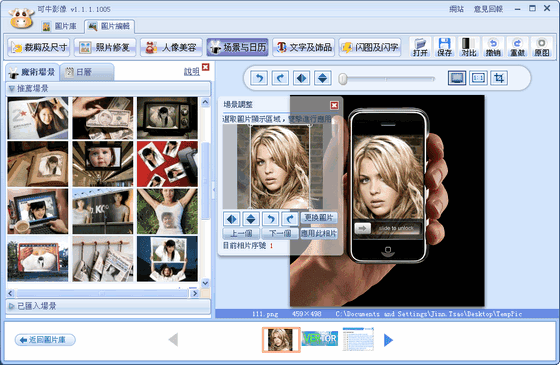Click the scene list scroll right arrow
The image size is (560, 365).
coord(194,293)
